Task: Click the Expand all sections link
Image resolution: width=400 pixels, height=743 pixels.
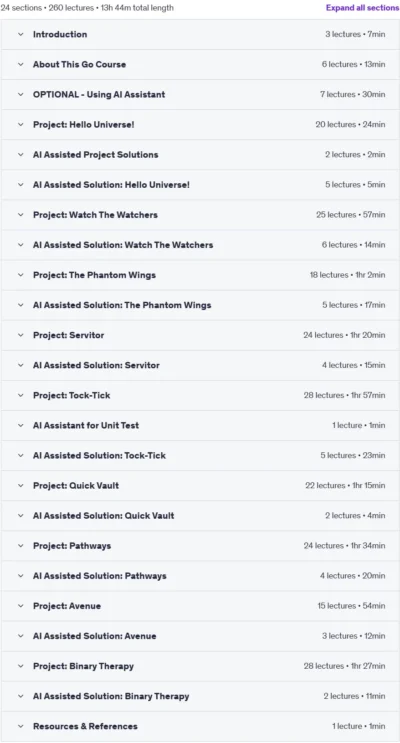Action: pos(362,8)
